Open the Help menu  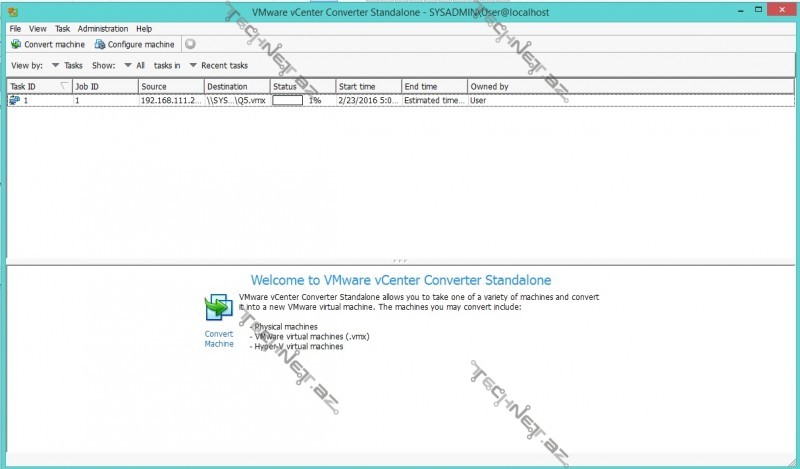(x=144, y=29)
